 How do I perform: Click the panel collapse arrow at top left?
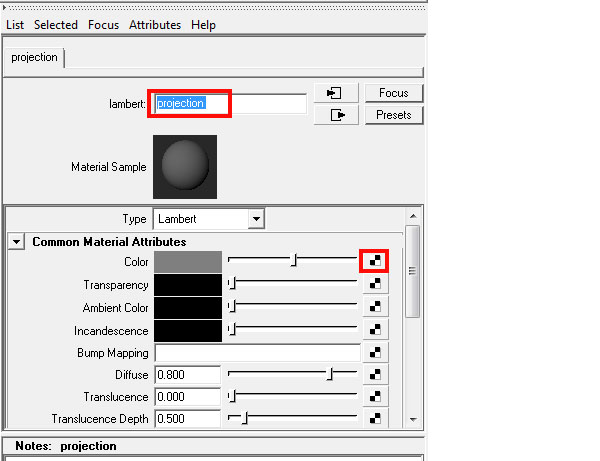(4, 7)
